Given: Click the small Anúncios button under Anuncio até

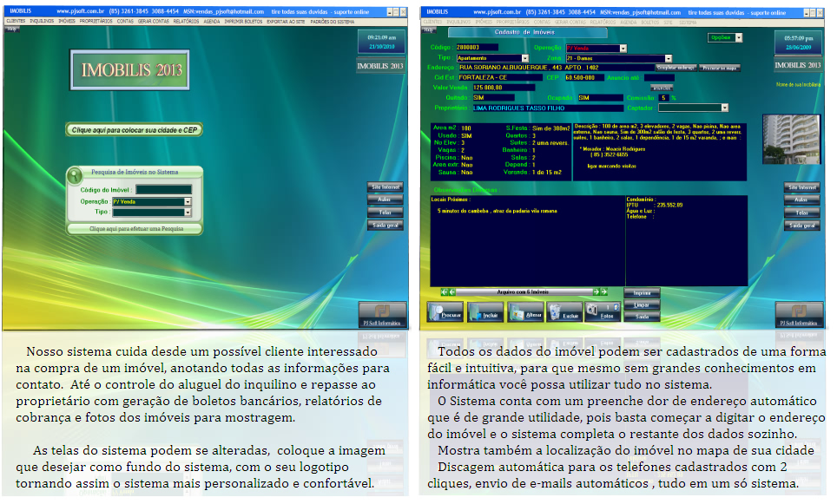Looking at the screenshot, I should coord(662,88).
